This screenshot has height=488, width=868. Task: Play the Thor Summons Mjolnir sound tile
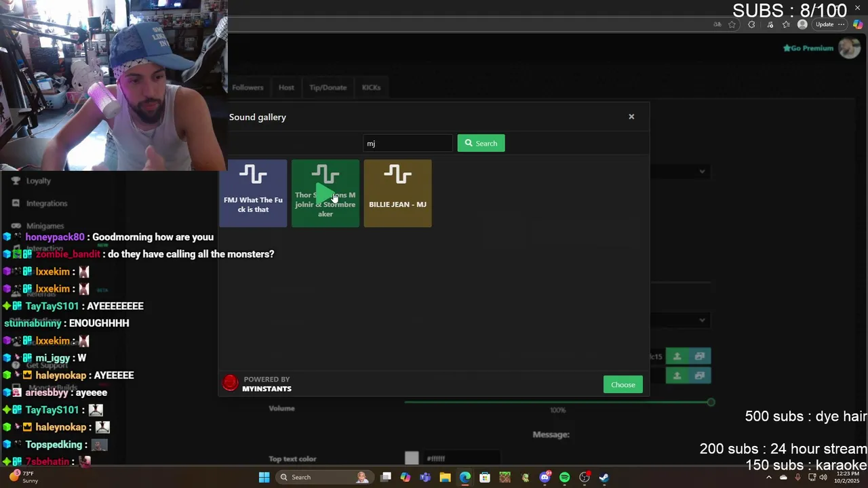coord(325,193)
